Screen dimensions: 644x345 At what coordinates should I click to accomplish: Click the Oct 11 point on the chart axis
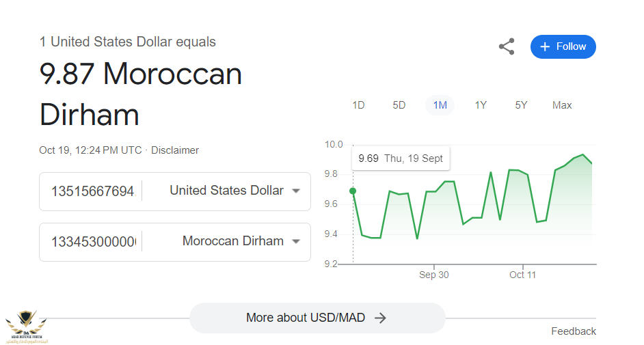click(x=523, y=274)
